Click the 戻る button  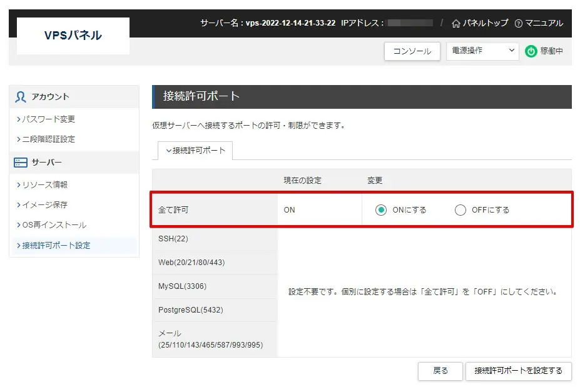click(x=440, y=371)
